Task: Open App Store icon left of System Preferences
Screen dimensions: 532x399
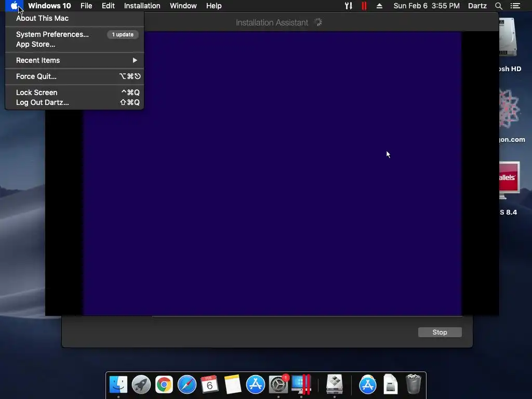Action: [256, 384]
